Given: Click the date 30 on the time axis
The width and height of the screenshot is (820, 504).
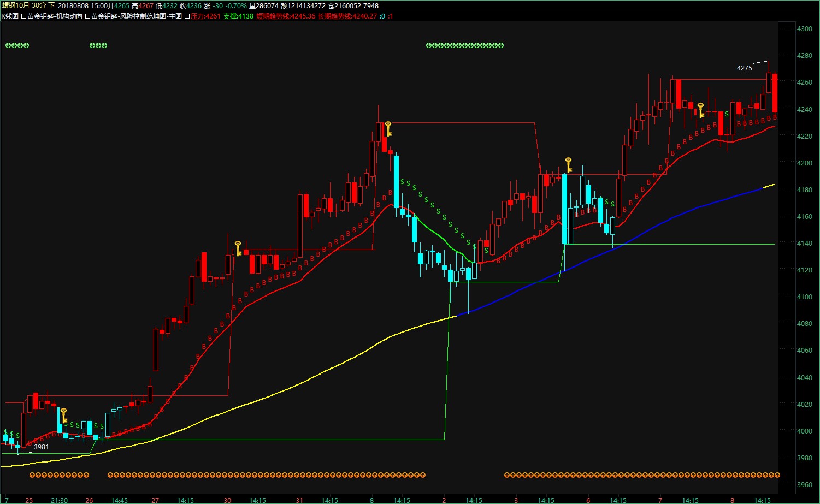Looking at the screenshot, I should point(227,500).
